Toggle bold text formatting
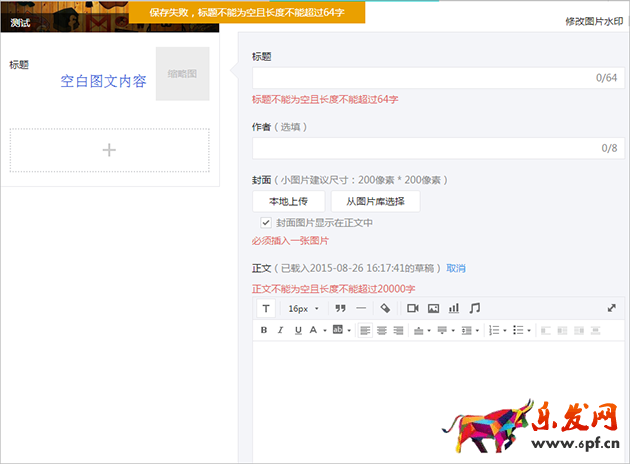 [265, 330]
